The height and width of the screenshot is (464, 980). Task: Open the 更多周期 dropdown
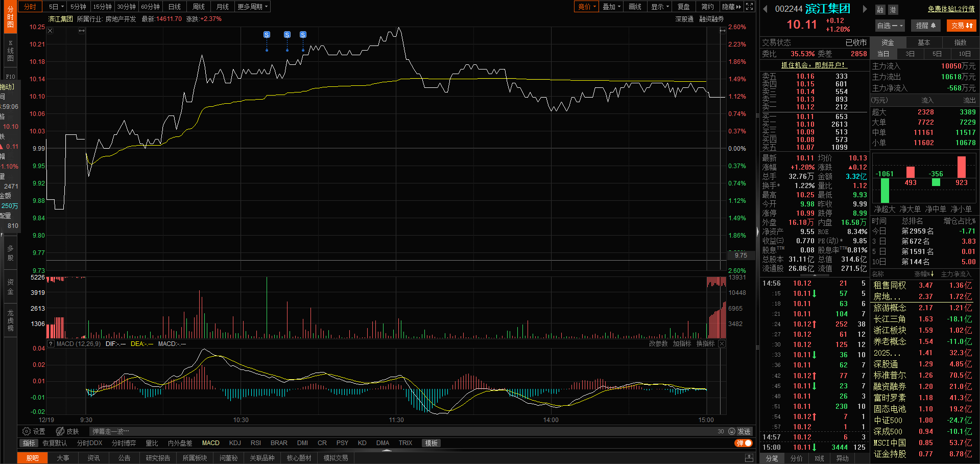coord(253,7)
